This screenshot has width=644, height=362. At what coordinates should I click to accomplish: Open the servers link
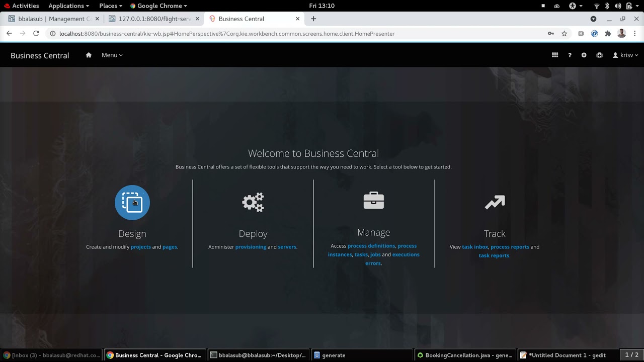(x=287, y=247)
